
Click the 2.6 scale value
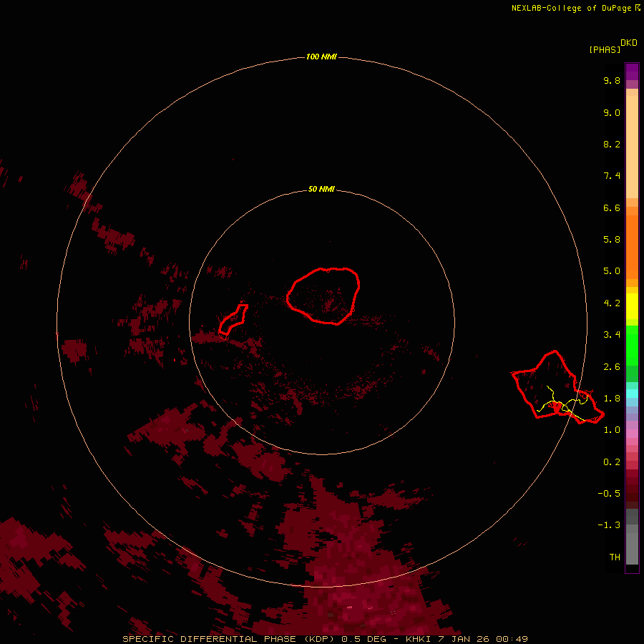[612, 367]
